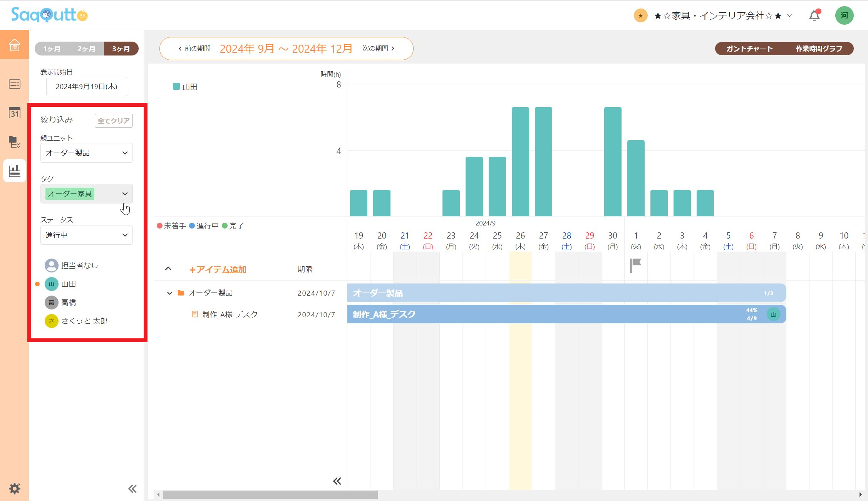
Task: Click the milestone flag on October 1
Action: pos(635,265)
